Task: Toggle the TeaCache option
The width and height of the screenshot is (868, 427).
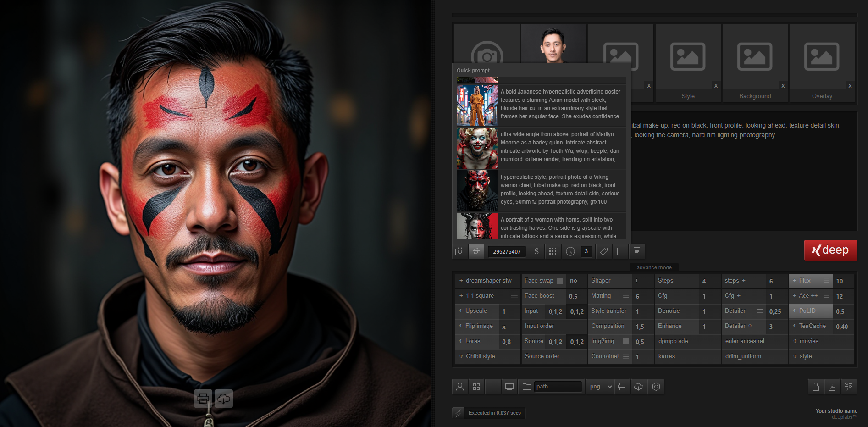Action: [811, 326]
